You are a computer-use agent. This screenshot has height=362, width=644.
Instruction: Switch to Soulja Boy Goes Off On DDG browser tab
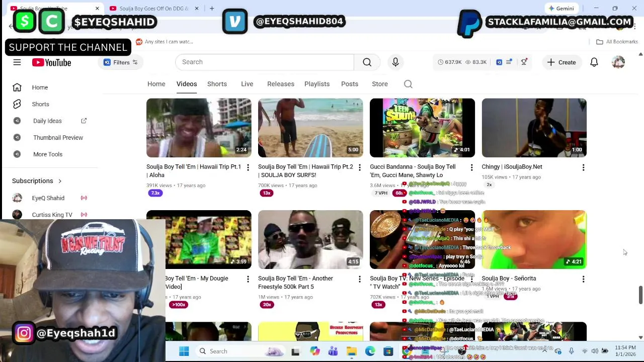coord(153,9)
